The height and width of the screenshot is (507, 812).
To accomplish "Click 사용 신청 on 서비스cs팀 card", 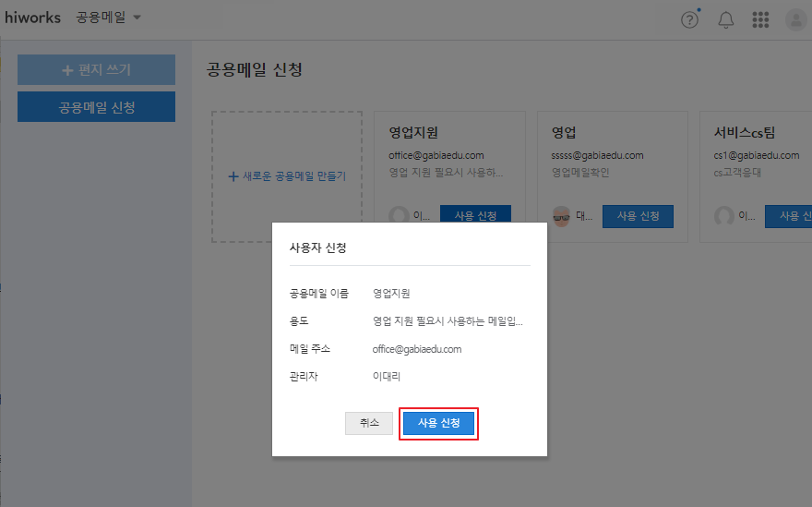I will (788, 216).
